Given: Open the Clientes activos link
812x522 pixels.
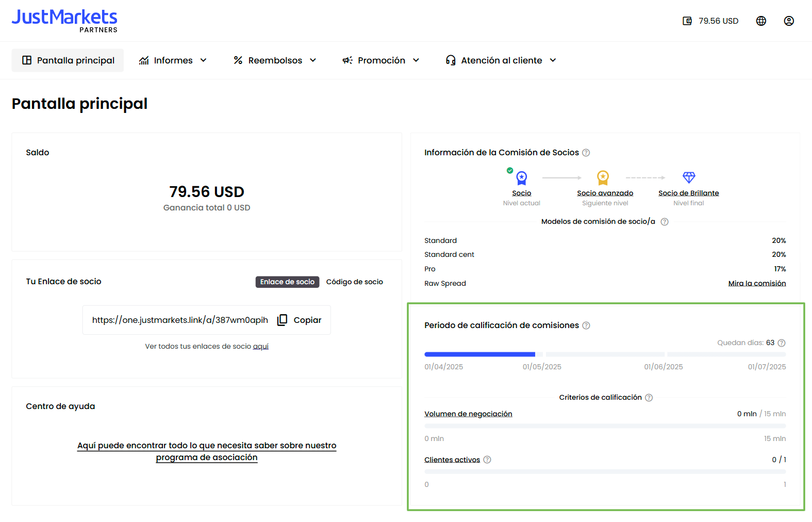Looking at the screenshot, I should [x=452, y=460].
